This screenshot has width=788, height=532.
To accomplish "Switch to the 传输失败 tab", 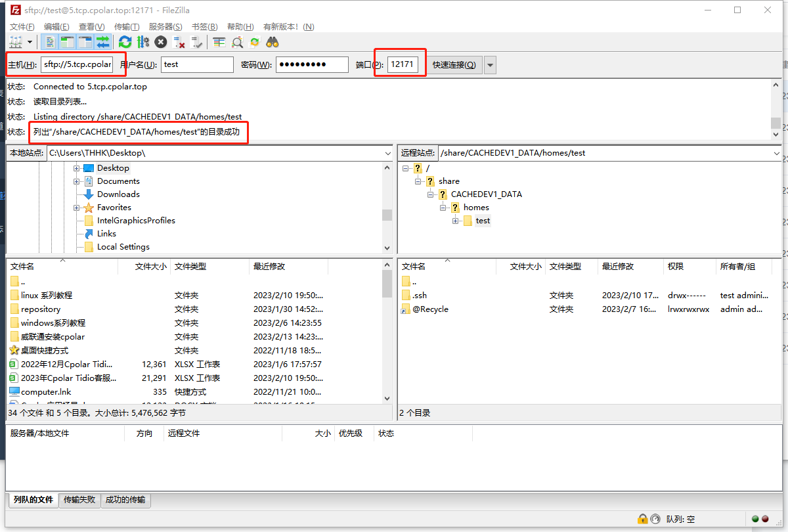I will pos(79,500).
